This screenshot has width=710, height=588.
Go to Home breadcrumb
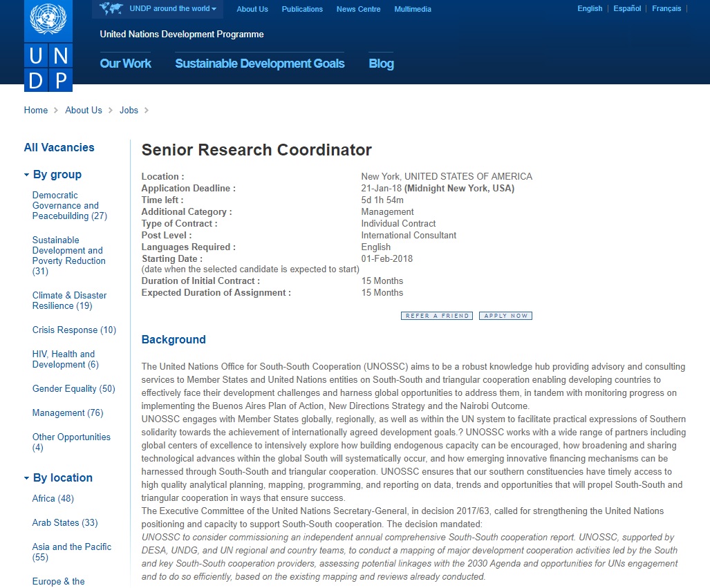(x=36, y=111)
